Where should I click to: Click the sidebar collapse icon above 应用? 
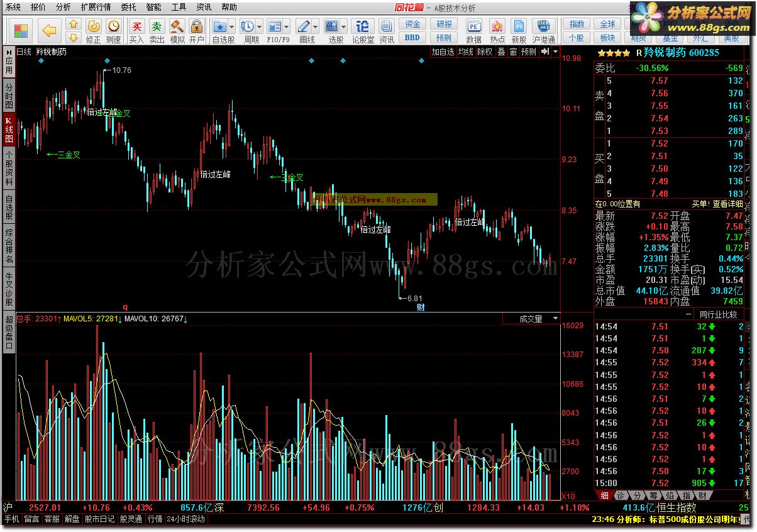pos(9,52)
